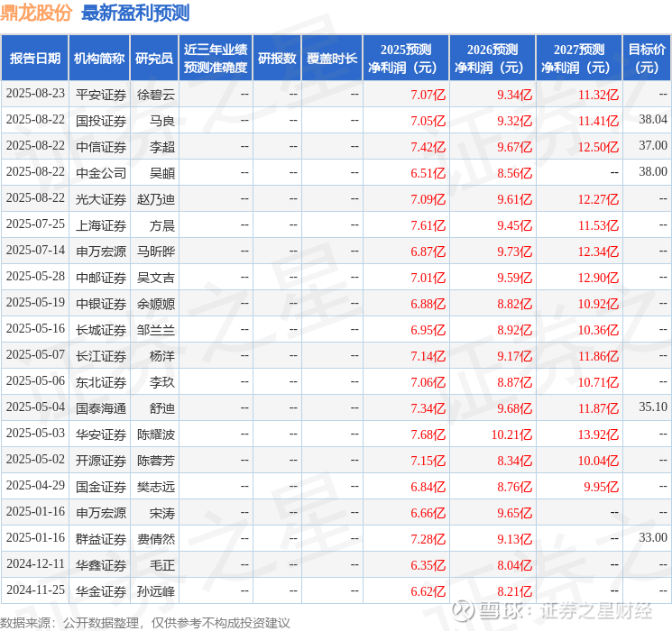This screenshot has height=631, width=672.
Task: Select the 中信证券 institution cell
Action: [x=101, y=147]
